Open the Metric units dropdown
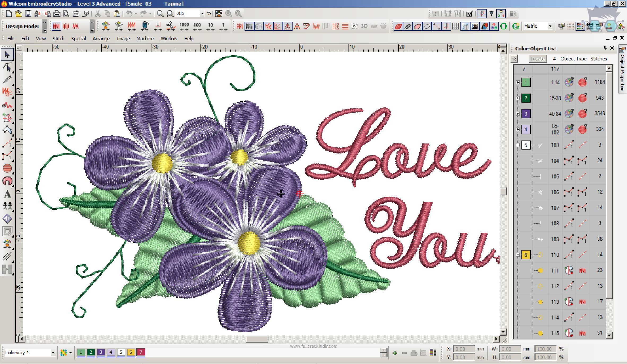The image size is (627, 364). coord(550,26)
